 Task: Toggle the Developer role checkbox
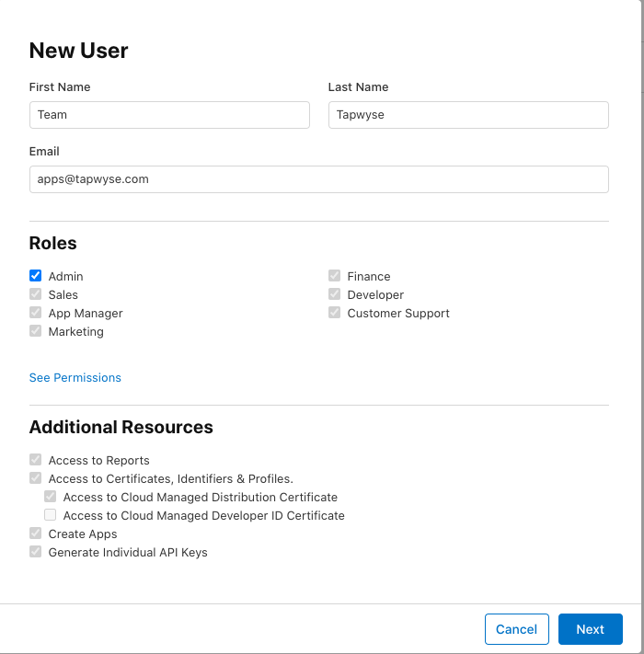pyautogui.click(x=335, y=294)
